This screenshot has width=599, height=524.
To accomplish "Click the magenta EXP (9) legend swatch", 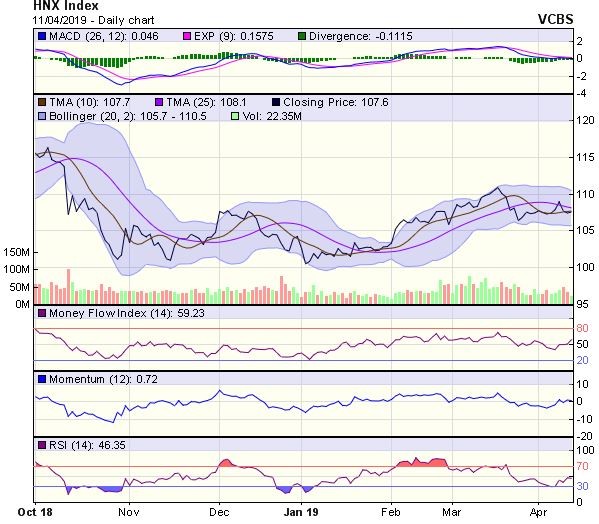I will tap(187, 36).
